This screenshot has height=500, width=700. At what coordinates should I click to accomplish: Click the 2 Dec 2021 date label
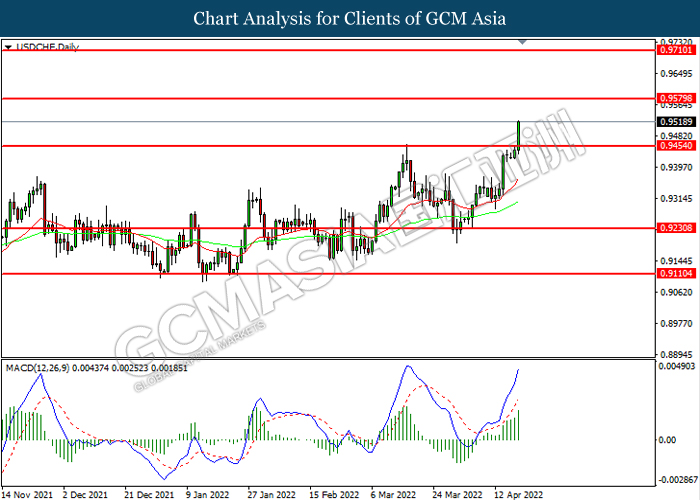85,495
